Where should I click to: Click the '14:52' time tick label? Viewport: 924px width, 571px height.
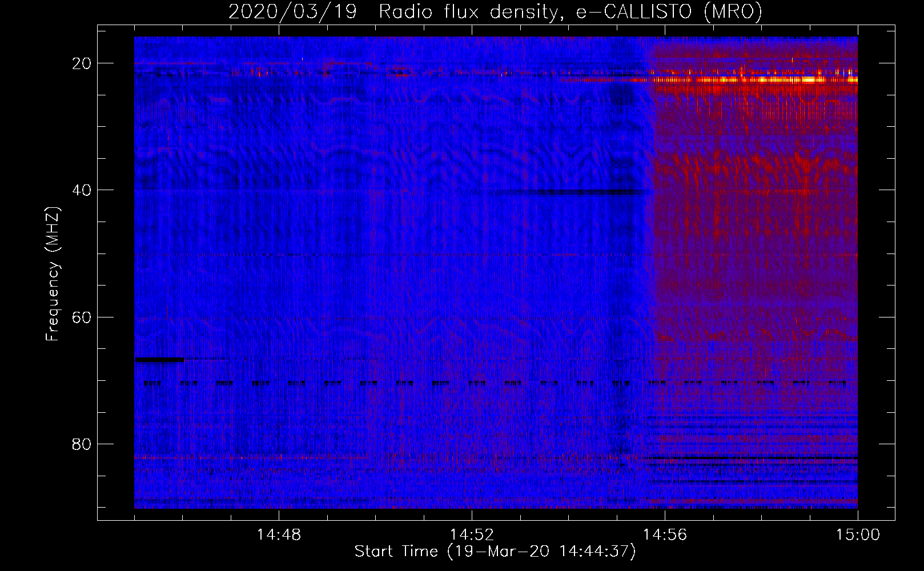coord(472,535)
